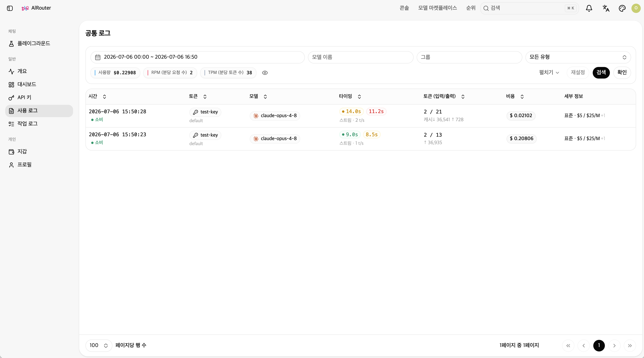Click test-key badge in the 15:50:28 row
The width and height of the screenshot is (644, 358).
click(x=205, y=112)
